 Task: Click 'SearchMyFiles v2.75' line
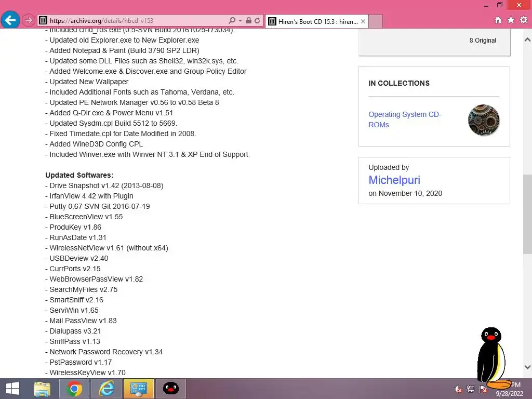[x=82, y=289]
